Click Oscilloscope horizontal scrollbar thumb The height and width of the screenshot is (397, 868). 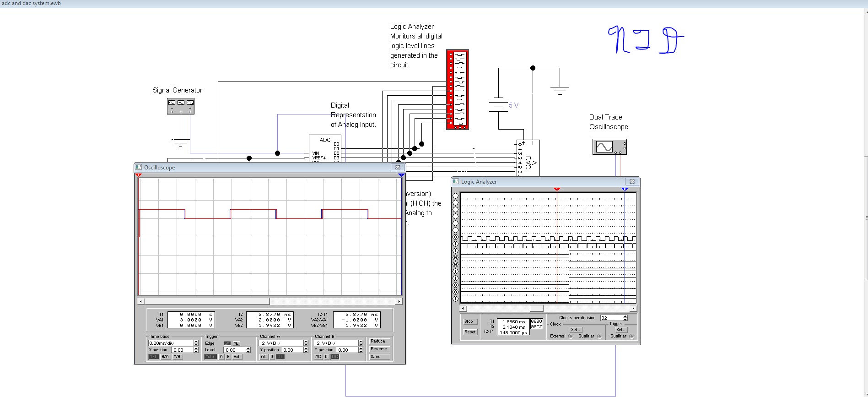point(207,301)
